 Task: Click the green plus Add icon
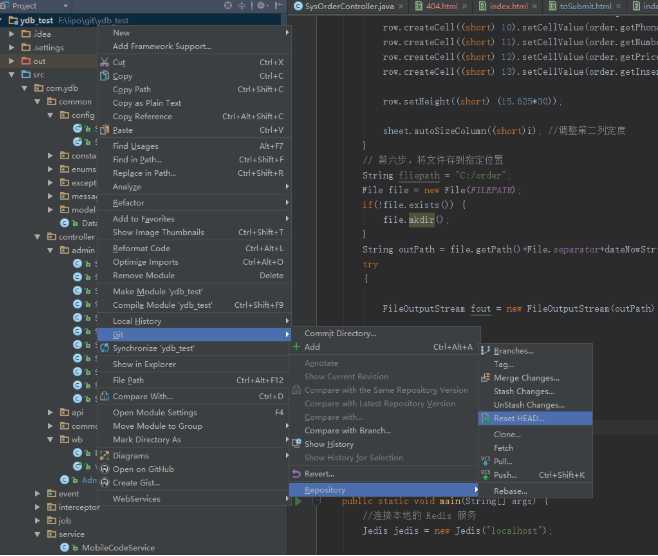pos(296,347)
